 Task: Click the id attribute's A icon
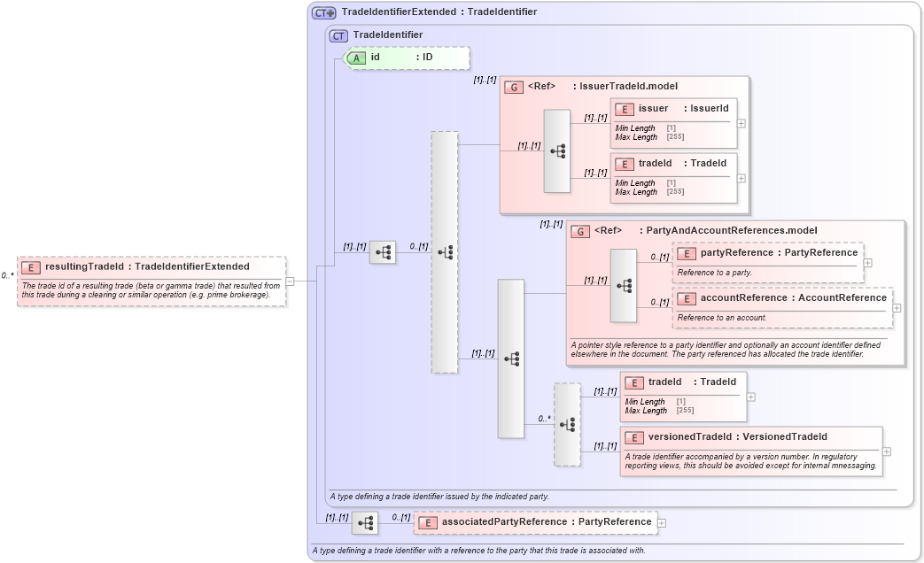[x=355, y=58]
